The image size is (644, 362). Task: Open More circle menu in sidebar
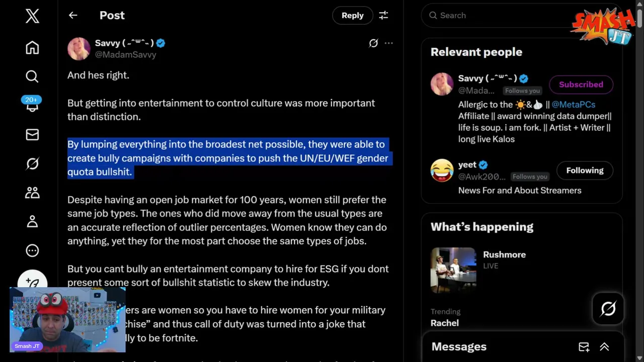[32, 250]
